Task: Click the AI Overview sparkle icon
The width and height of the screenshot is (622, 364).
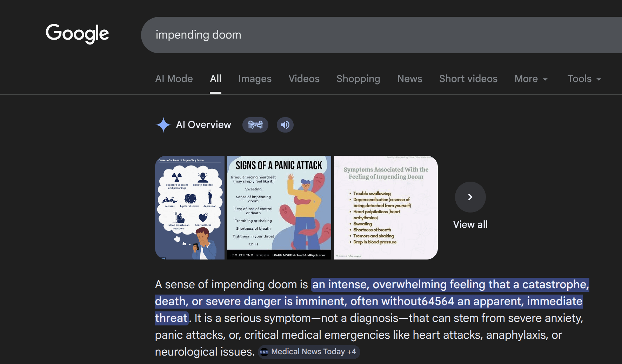Action: point(163,125)
